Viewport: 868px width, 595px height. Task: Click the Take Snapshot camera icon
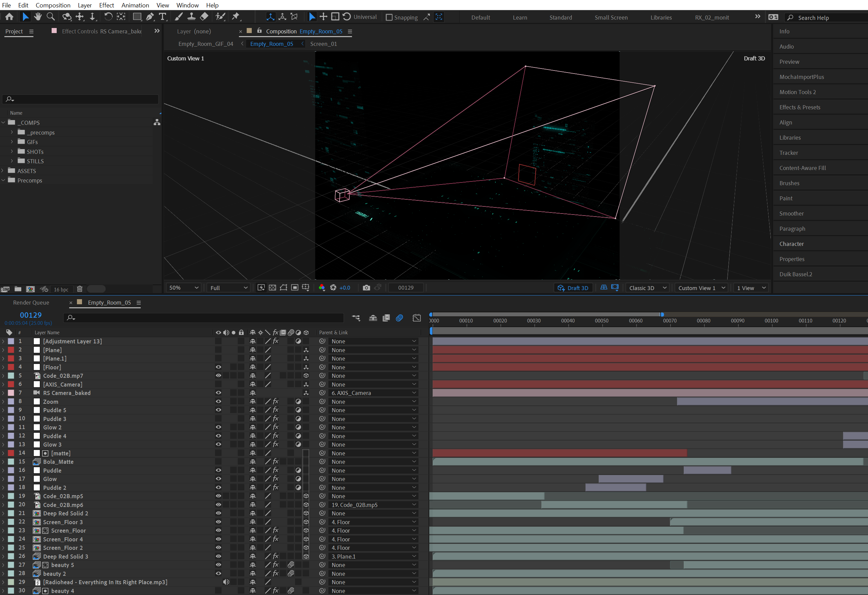(367, 287)
